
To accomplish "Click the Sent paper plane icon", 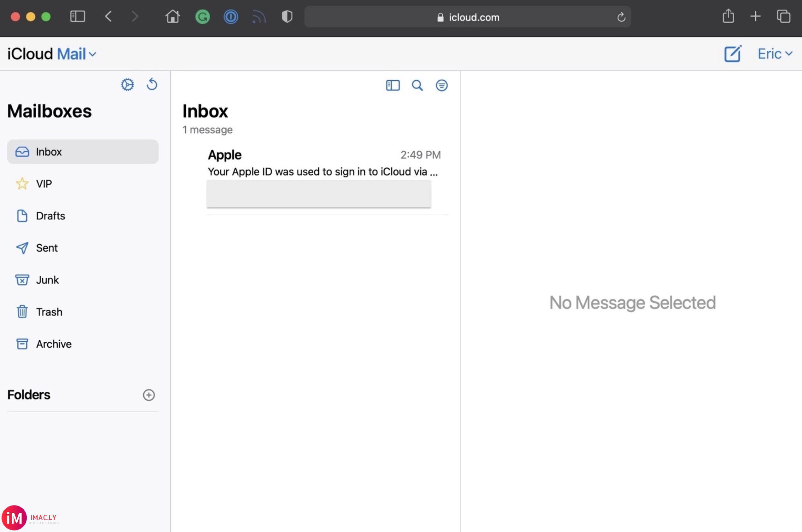I will (x=22, y=248).
